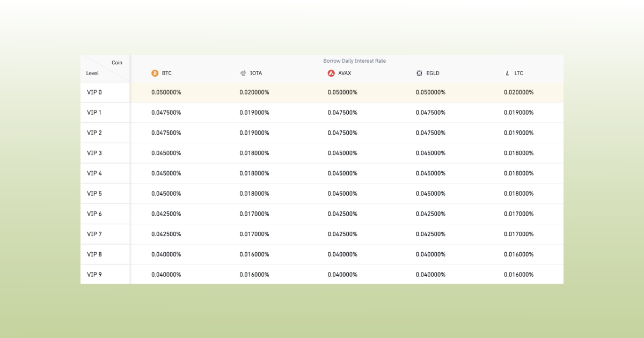The width and height of the screenshot is (644, 338).
Task: Click the Level corner header label
Action: pos(92,73)
